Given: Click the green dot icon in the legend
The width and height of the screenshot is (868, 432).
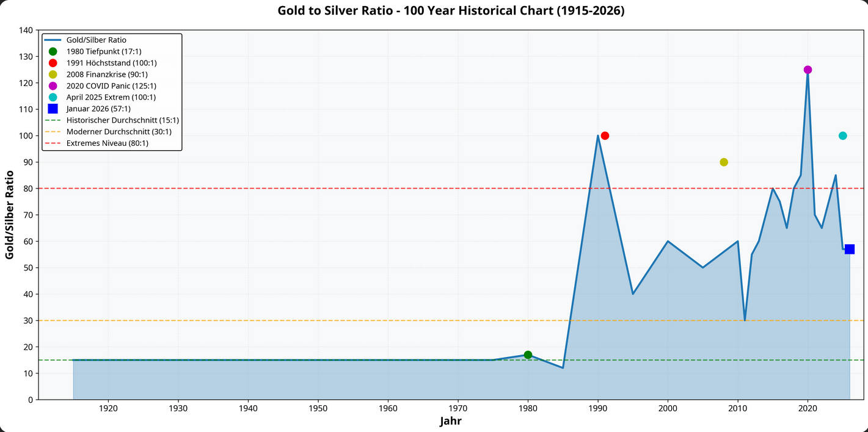Looking at the screenshot, I should pos(53,51).
